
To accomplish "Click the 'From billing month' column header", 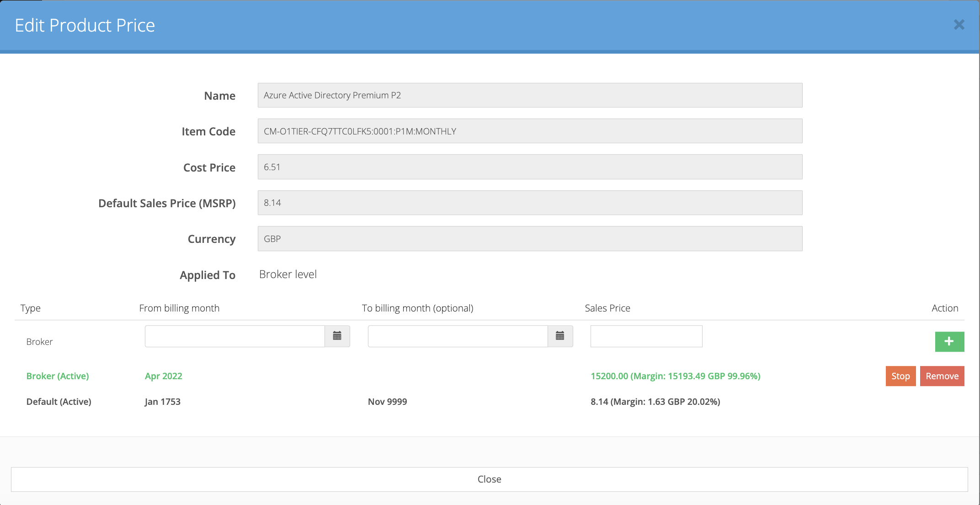I will [179, 308].
